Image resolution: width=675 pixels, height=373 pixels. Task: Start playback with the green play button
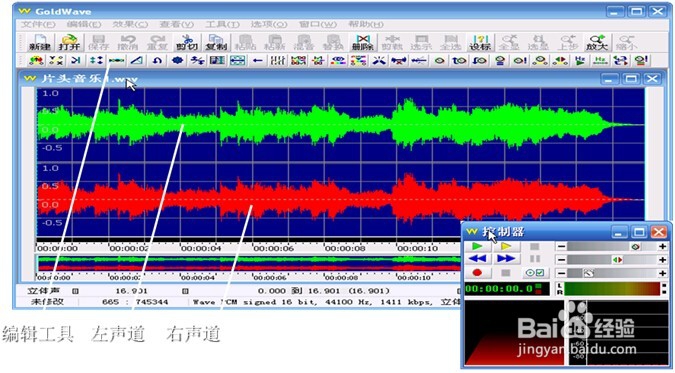point(477,246)
